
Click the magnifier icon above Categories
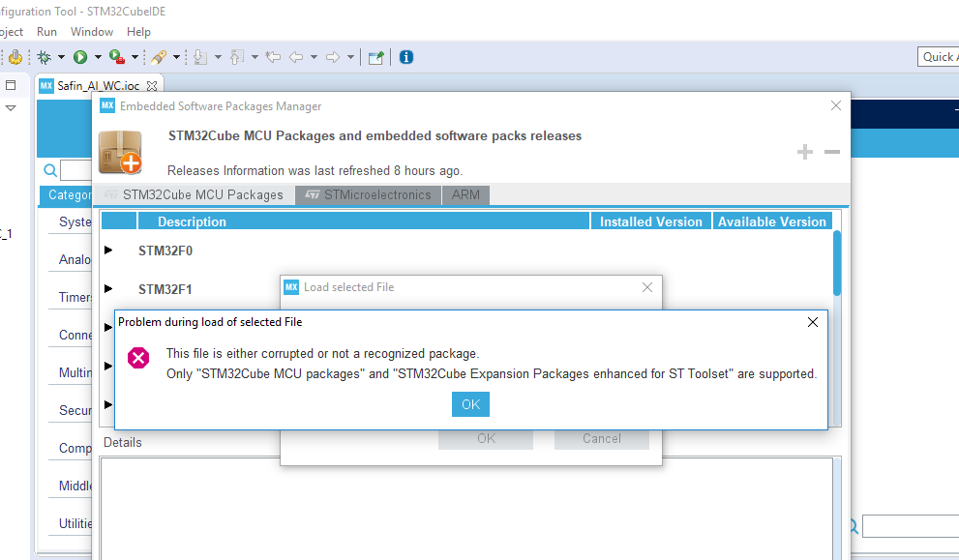(50, 170)
